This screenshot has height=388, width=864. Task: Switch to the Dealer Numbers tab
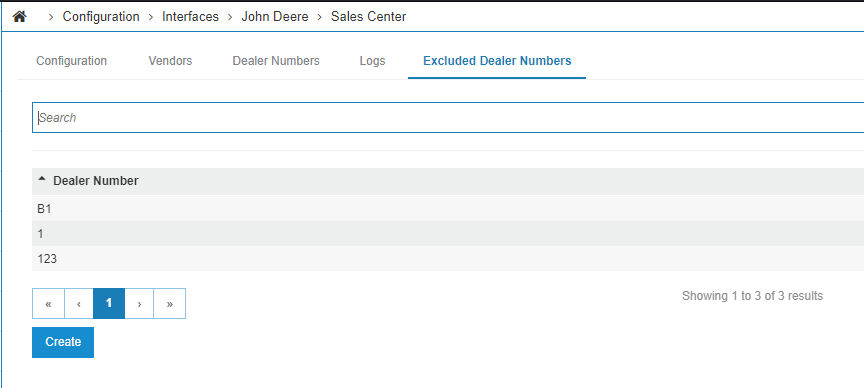(276, 61)
